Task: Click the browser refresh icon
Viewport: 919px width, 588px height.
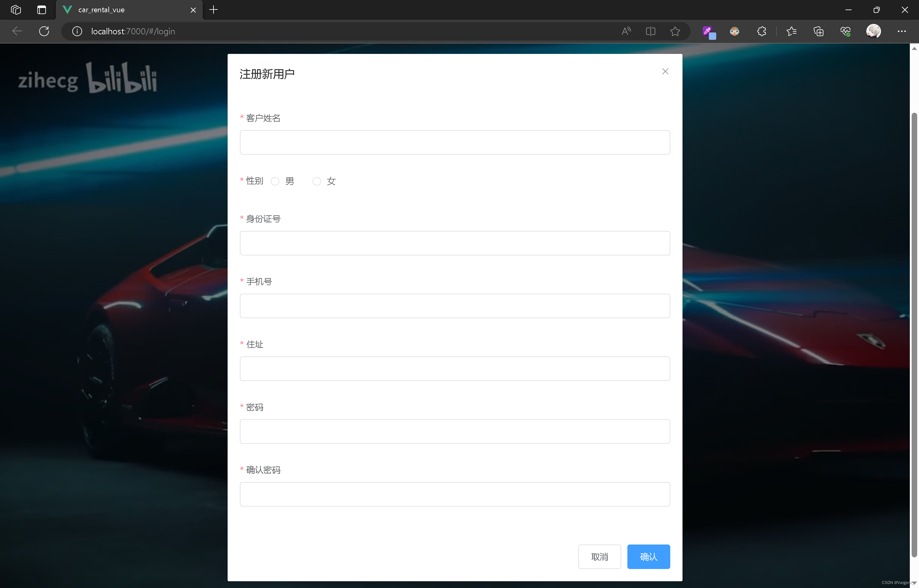Action: point(44,31)
